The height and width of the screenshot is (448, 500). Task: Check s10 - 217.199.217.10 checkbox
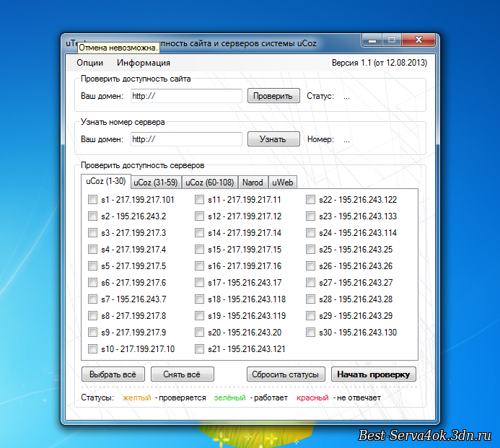click(92, 349)
